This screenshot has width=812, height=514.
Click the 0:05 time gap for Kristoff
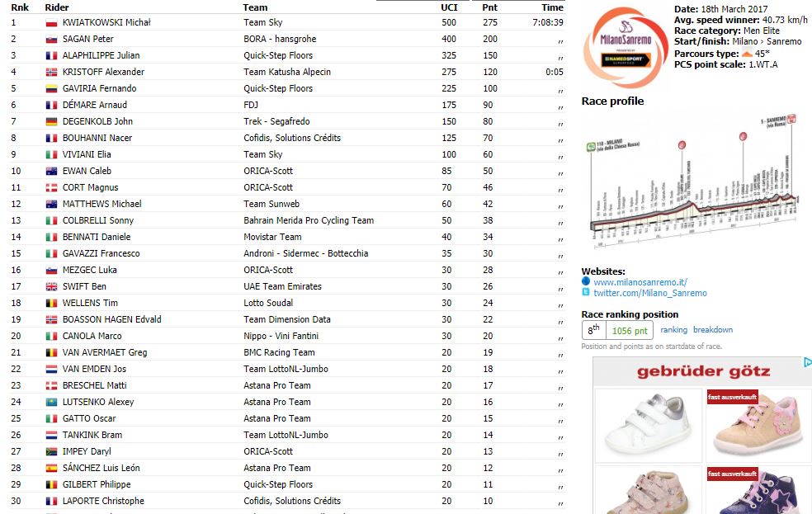(555, 72)
